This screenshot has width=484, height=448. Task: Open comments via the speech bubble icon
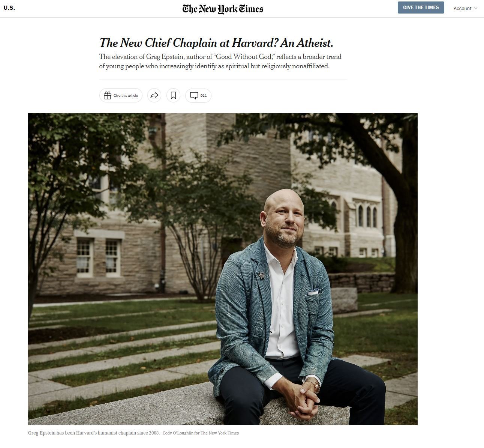pos(194,96)
